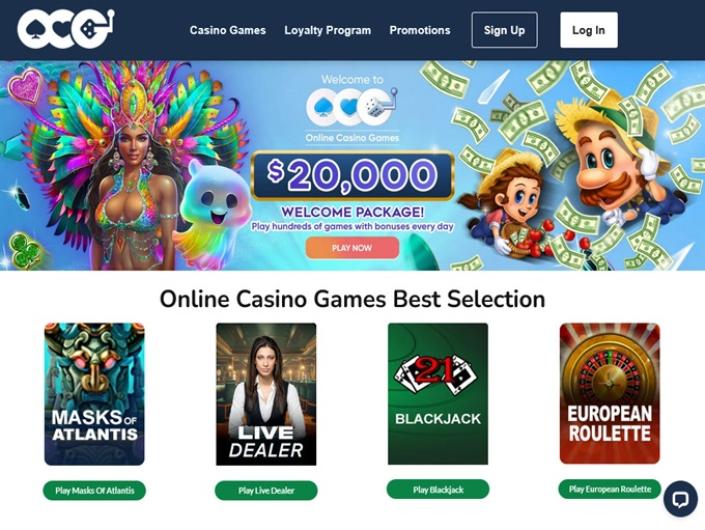Click the 21 cards blackjack icon
The height and width of the screenshot is (530, 705).
point(435,374)
